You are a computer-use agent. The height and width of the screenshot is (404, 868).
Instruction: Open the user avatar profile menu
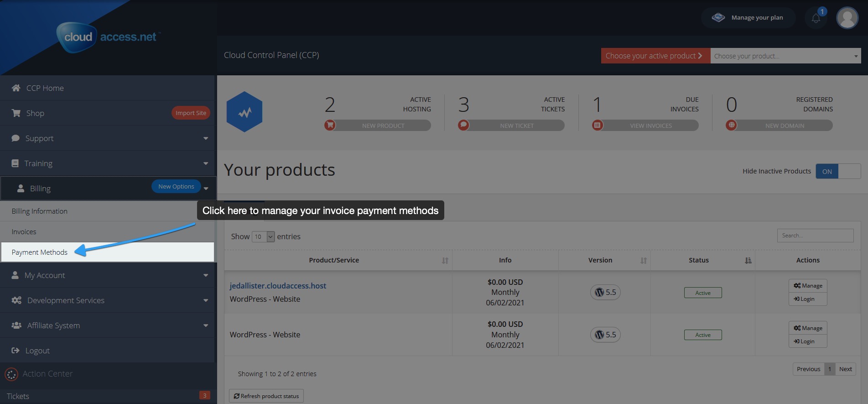847,18
